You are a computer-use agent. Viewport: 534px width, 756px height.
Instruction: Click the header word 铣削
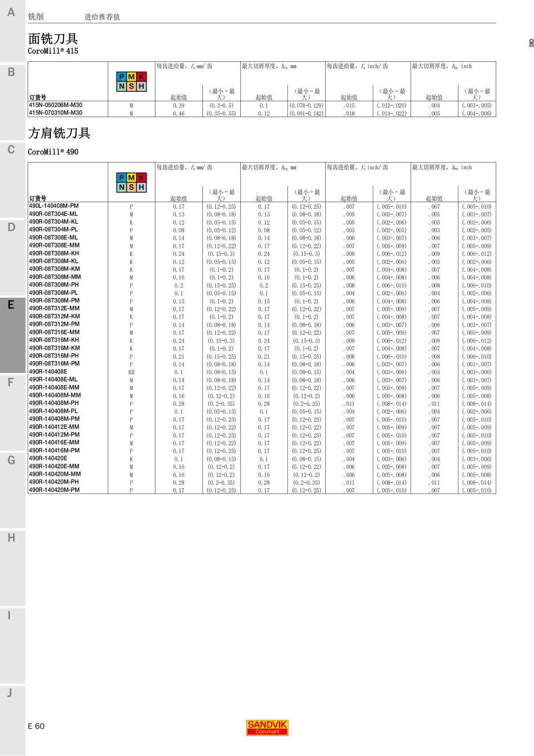click(36, 17)
